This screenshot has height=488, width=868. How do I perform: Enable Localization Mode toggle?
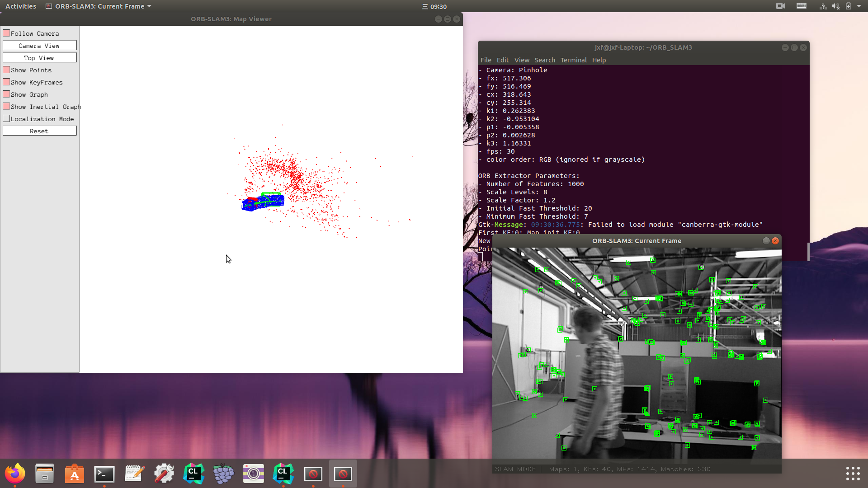[x=6, y=118]
